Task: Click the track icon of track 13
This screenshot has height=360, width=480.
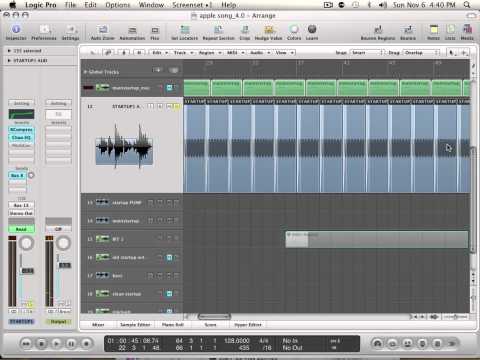Action: 102,202
